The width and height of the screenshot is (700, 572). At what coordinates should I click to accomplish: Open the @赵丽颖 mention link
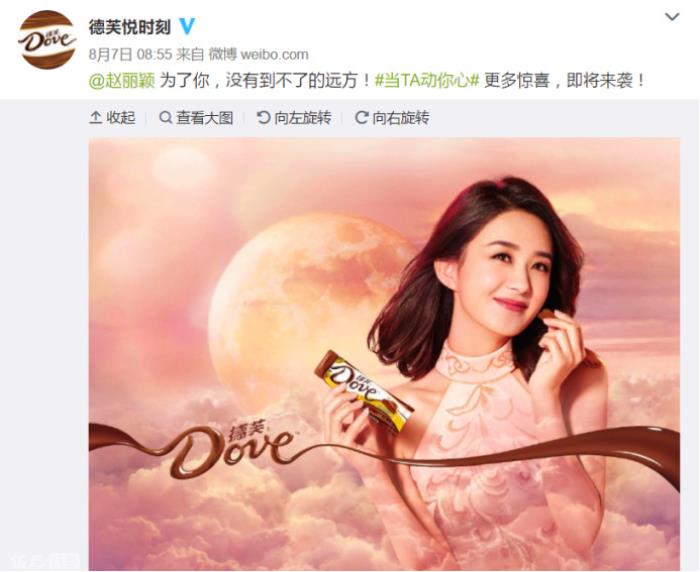click(x=122, y=81)
